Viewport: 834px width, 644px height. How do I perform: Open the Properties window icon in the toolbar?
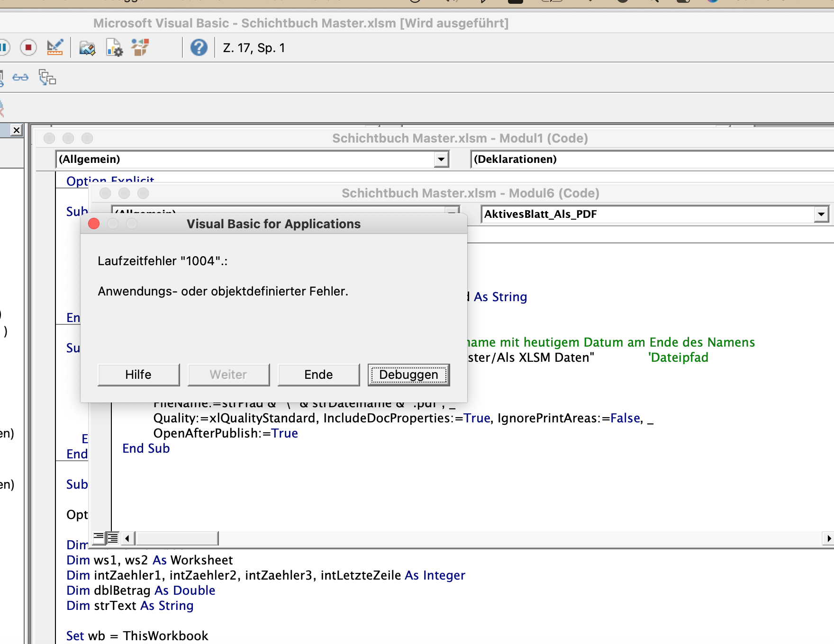(x=114, y=48)
